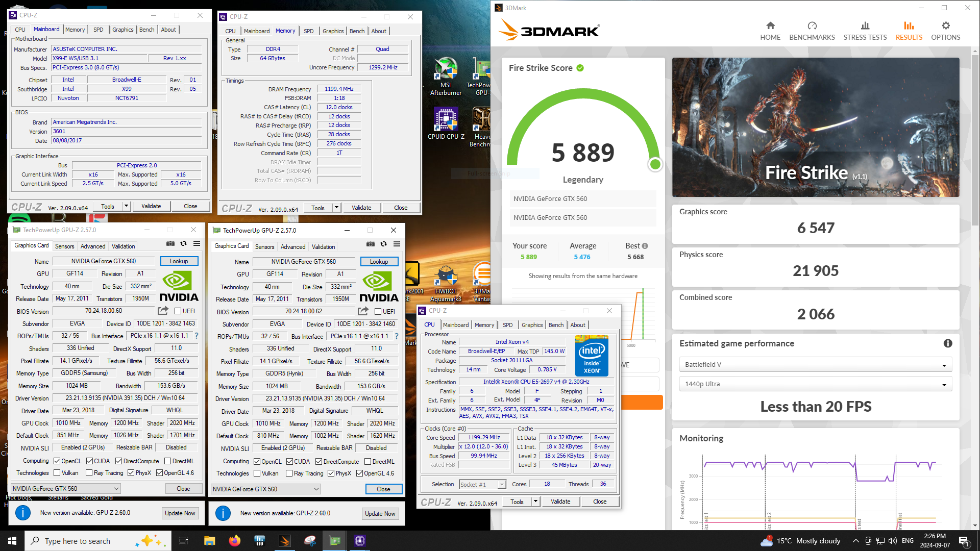980x551 pixels.
Task: Open HWBOT Aquamark3 desktop icon
Action: point(446,283)
